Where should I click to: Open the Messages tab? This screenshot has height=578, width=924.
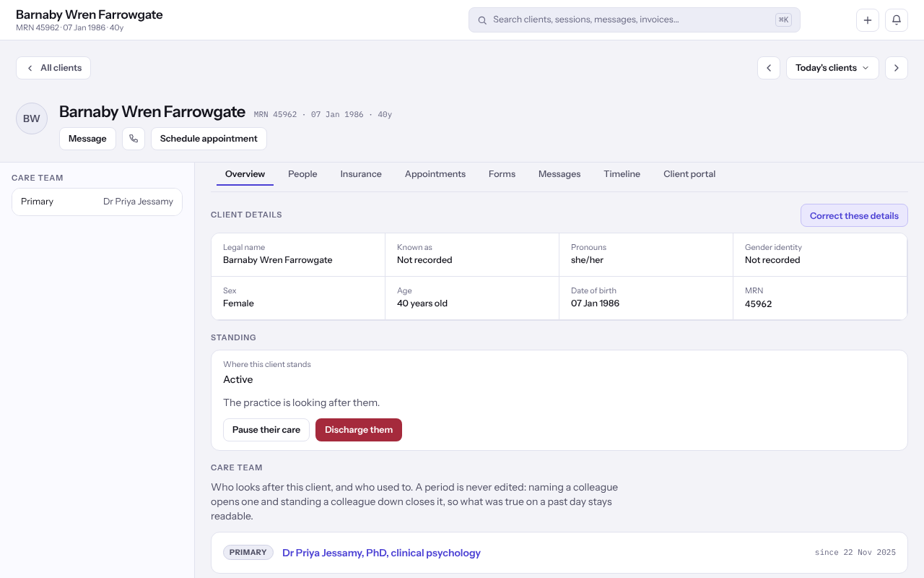tap(559, 174)
